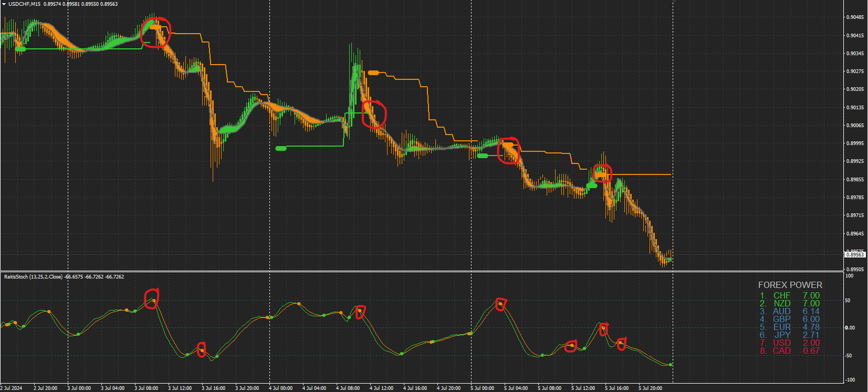Select the USD row showing 2.00

790,343
